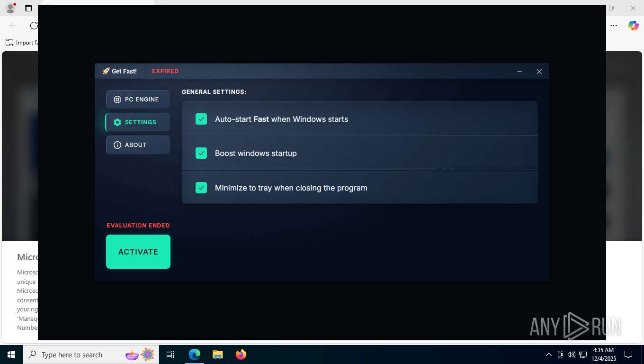Open Edge tab actions menu icon
The height and width of the screenshot is (364, 644).
(x=28, y=8)
